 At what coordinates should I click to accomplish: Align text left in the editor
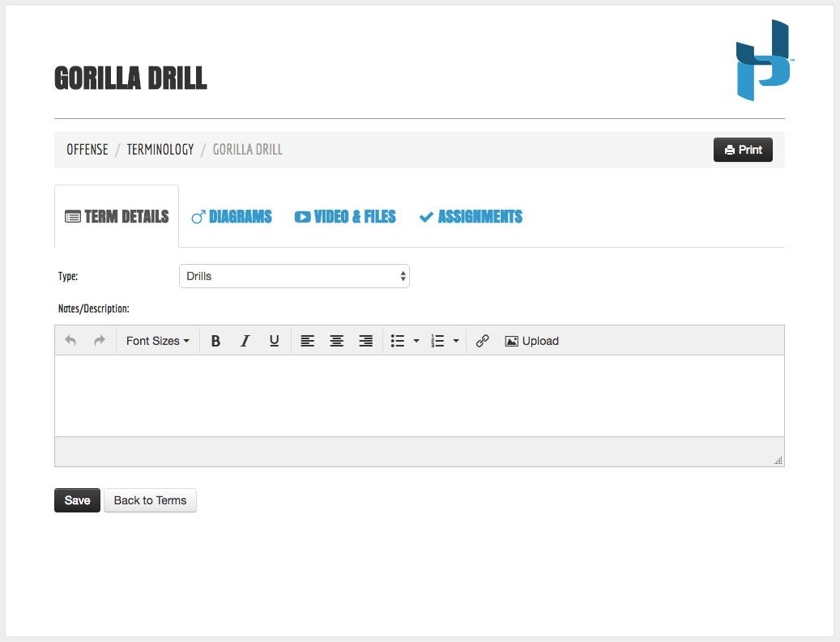click(308, 341)
